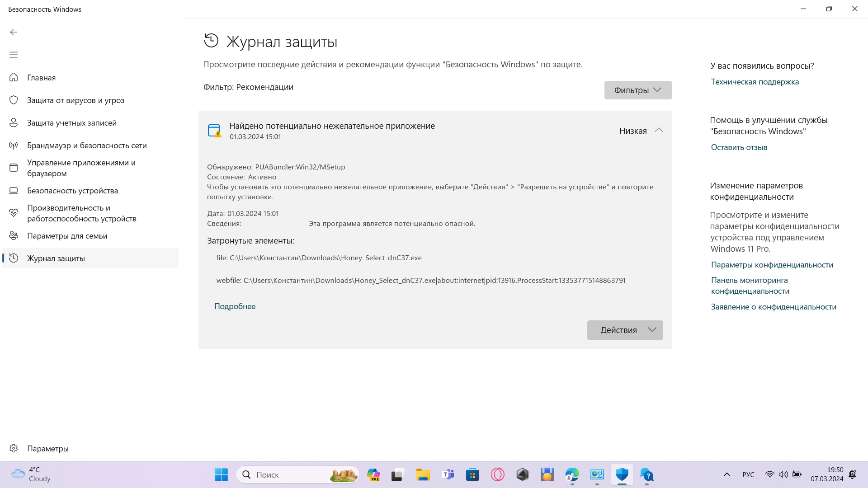Open Параметры конфиденциальности link
Screen dimensions: 868x488
coord(772,265)
